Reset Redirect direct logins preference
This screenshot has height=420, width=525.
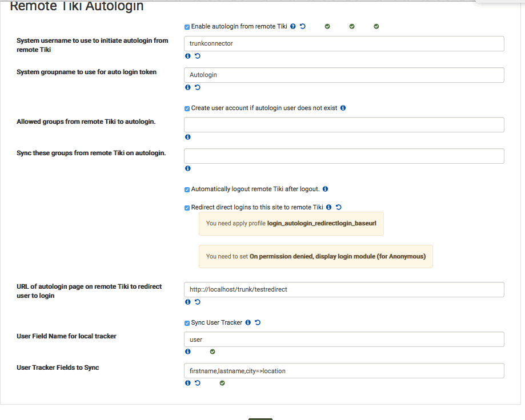pos(339,207)
